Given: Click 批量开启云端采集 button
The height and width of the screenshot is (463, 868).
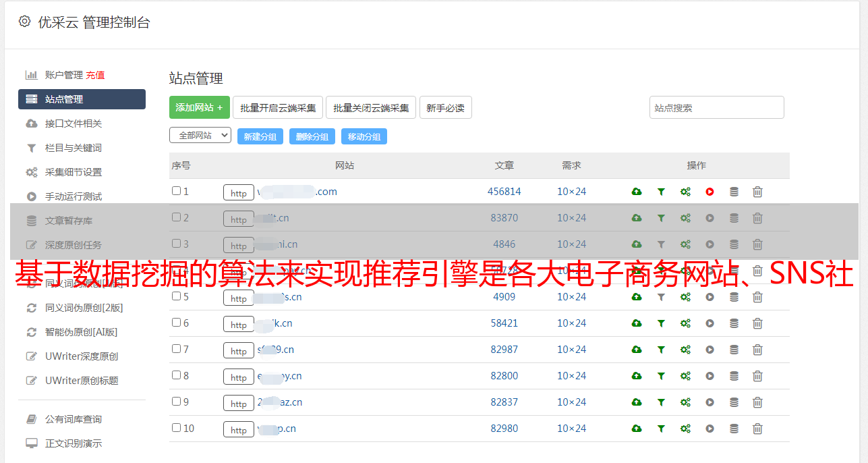Looking at the screenshot, I should [278, 107].
